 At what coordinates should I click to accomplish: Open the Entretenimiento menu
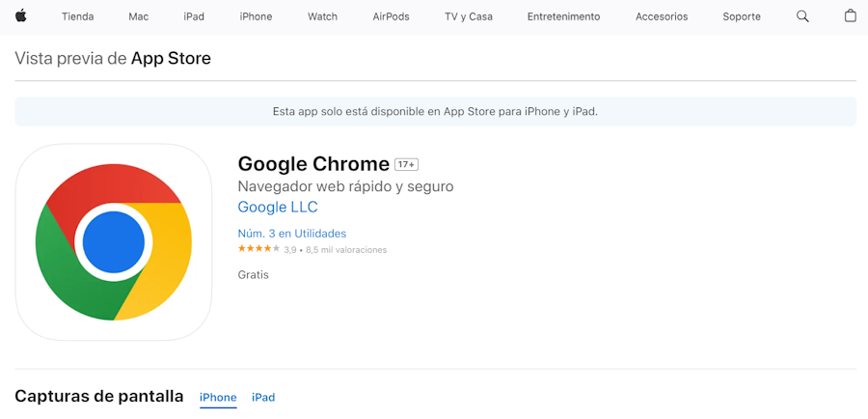563,16
